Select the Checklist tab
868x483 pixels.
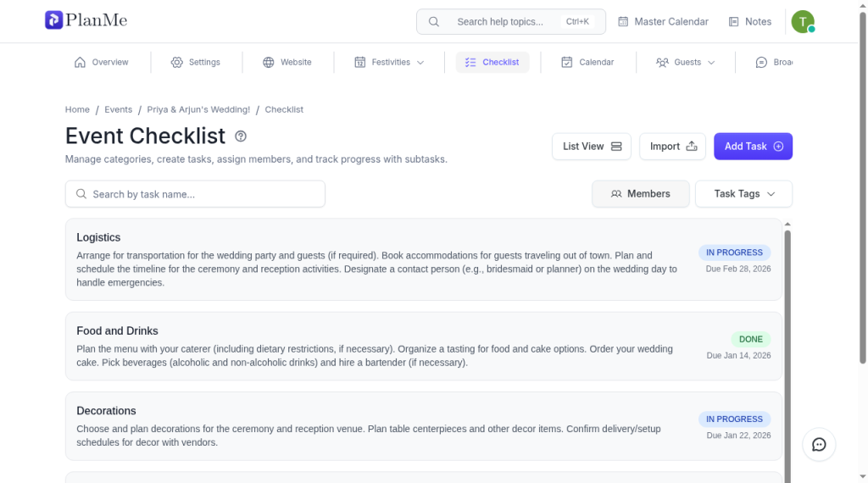coord(492,62)
